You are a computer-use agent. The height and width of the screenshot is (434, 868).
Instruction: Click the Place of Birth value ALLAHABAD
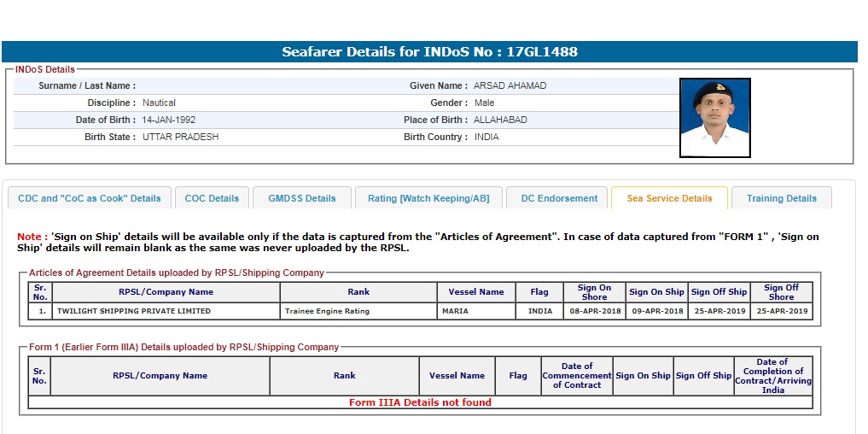click(x=500, y=120)
